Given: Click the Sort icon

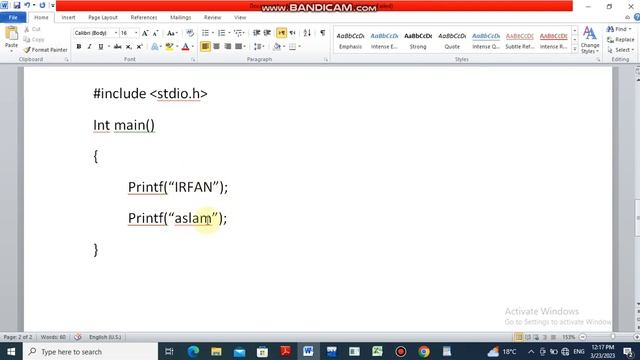Looking at the screenshot, I should pyautogui.click(x=307, y=33).
